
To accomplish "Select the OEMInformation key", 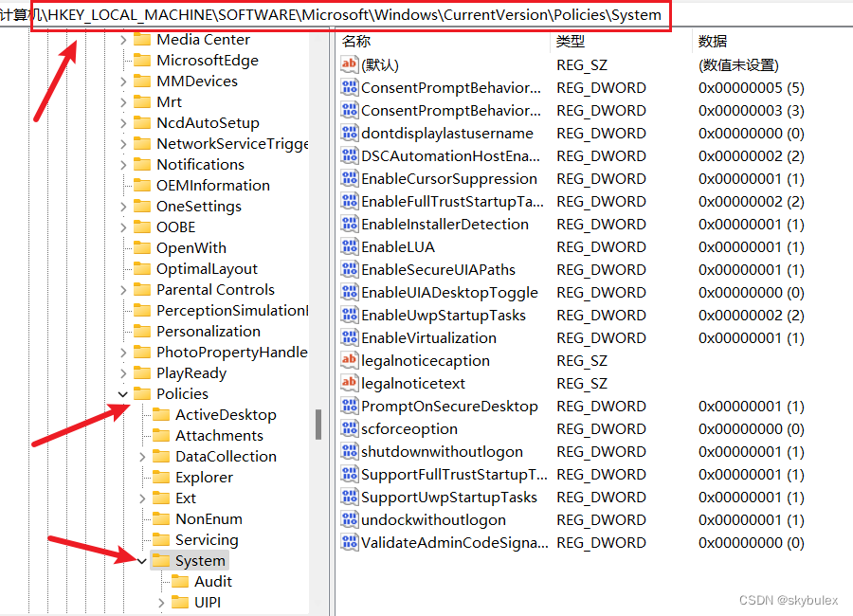I will tap(212, 185).
